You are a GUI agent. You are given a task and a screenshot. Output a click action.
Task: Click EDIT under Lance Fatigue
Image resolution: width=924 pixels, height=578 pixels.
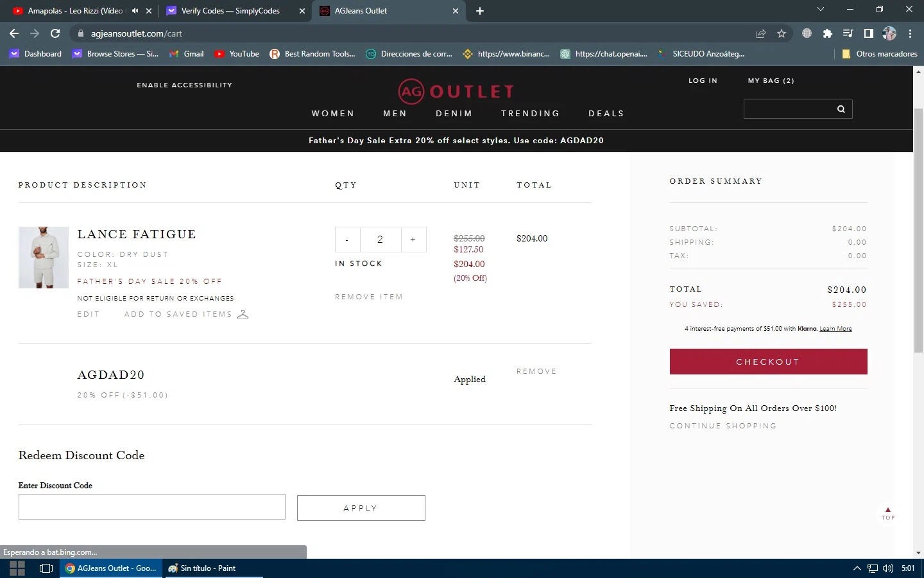pyautogui.click(x=89, y=314)
